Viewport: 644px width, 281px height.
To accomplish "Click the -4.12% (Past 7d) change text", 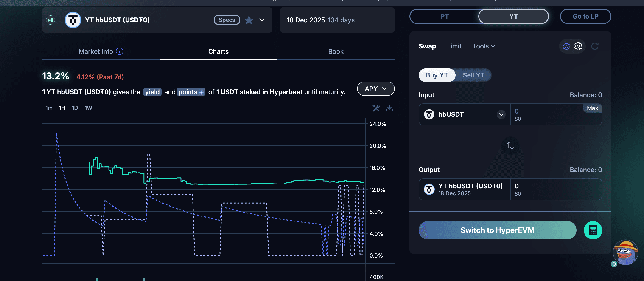I will [98, 77].
